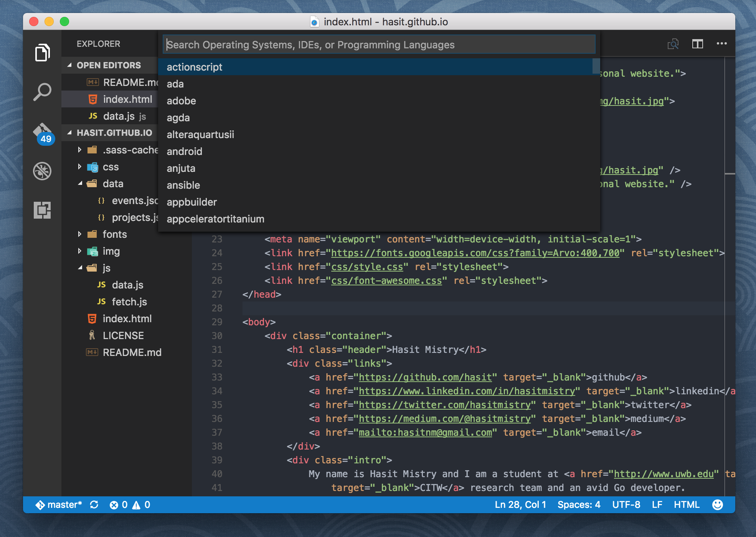Viewport: 756px width, 537px height.
Task: Open the more actions ellipsis menu
Action: pos(721,44)
